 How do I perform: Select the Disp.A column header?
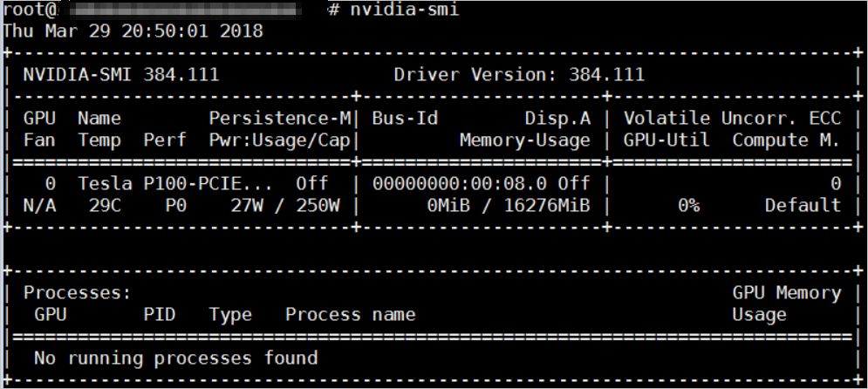(x=557, y=119)
